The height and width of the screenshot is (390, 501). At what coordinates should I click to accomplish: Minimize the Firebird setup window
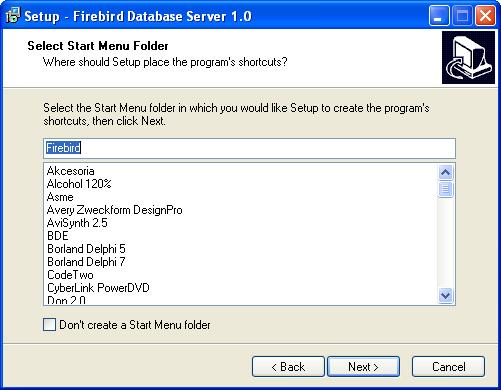tap(439, 16)
